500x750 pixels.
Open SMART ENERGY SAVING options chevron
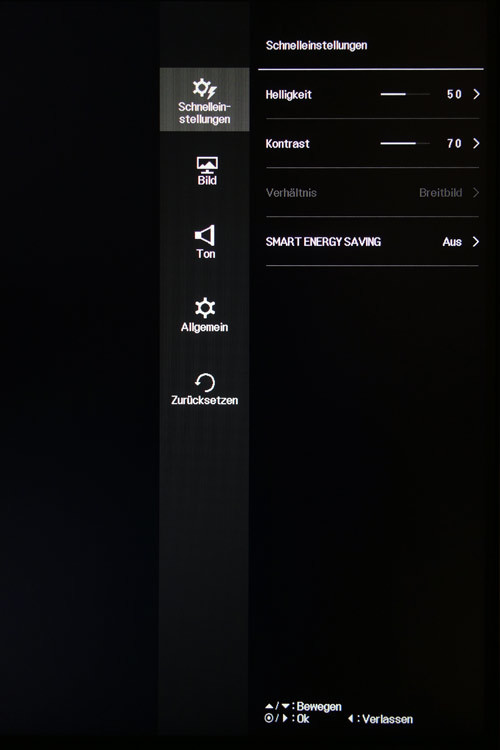476,242
